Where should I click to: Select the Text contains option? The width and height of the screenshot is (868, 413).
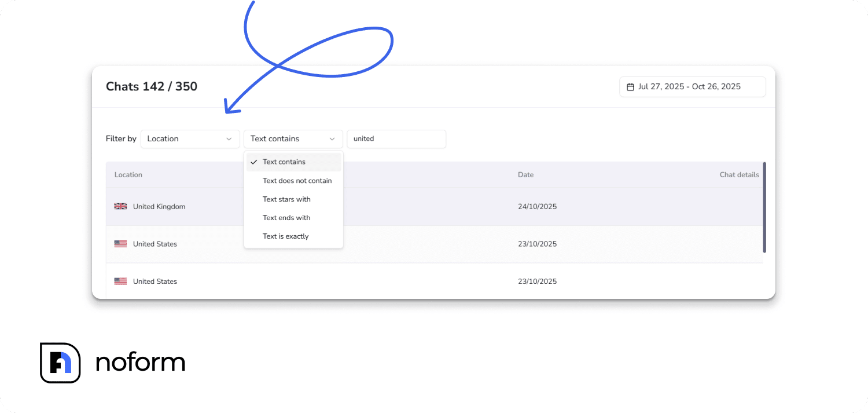284,162
